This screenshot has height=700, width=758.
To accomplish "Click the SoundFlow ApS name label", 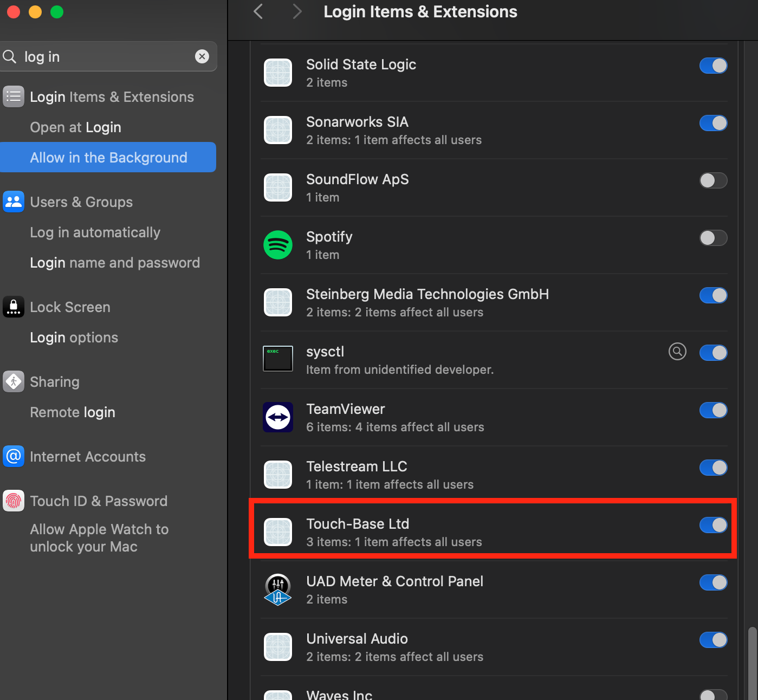I will (x=358, y=179).
